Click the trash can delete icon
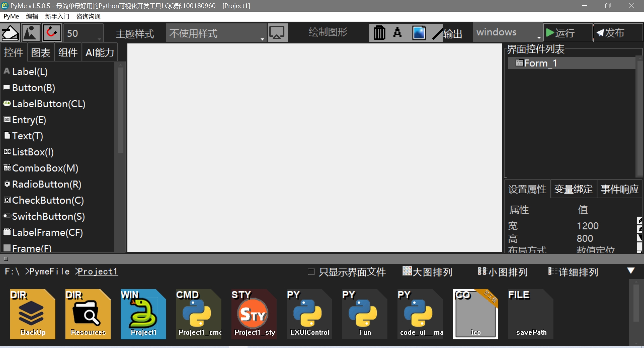644x348 pixels. click(379, 33)
